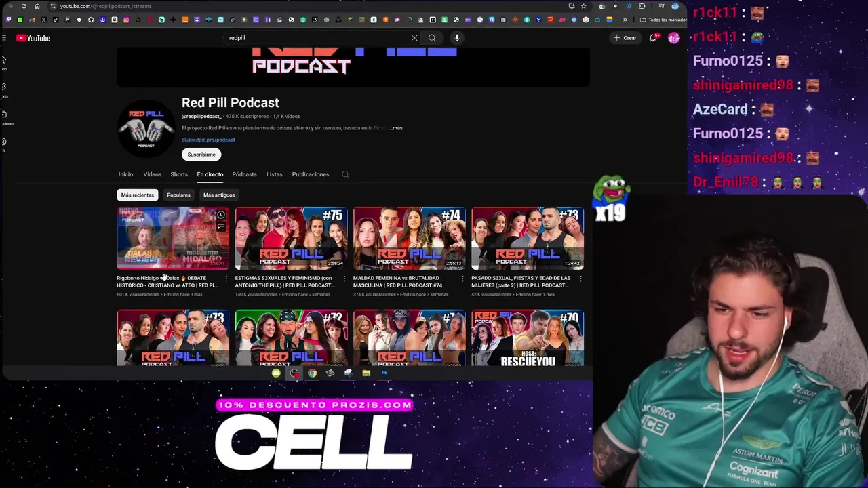Open the Publicaciones tab

(x=311, y=174)
